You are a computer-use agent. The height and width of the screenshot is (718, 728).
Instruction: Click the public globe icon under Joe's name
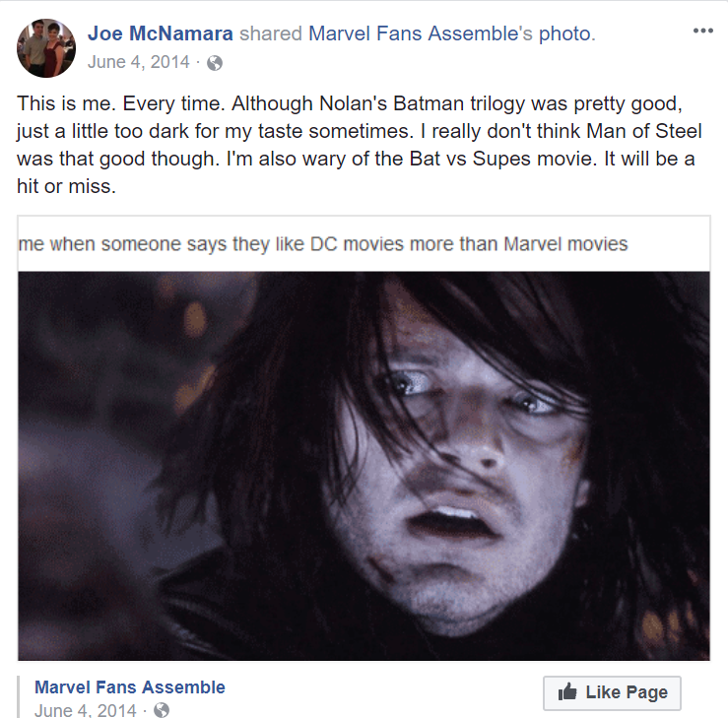coord(215,63)
